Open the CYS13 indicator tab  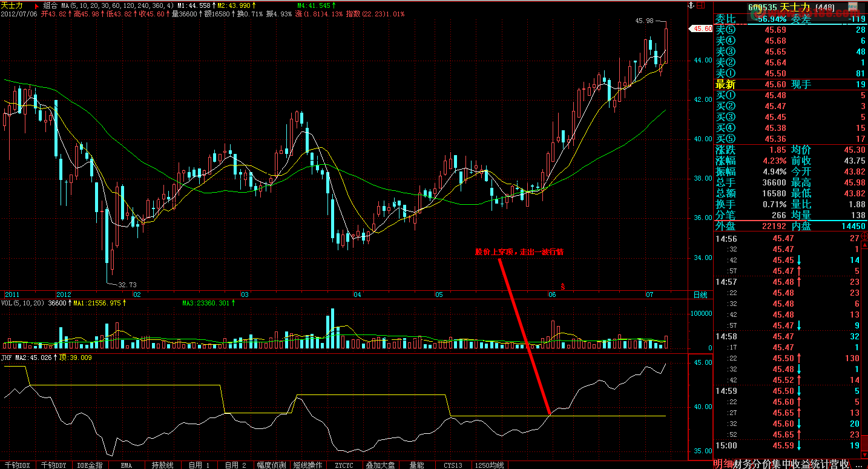(x=453, y=465)
